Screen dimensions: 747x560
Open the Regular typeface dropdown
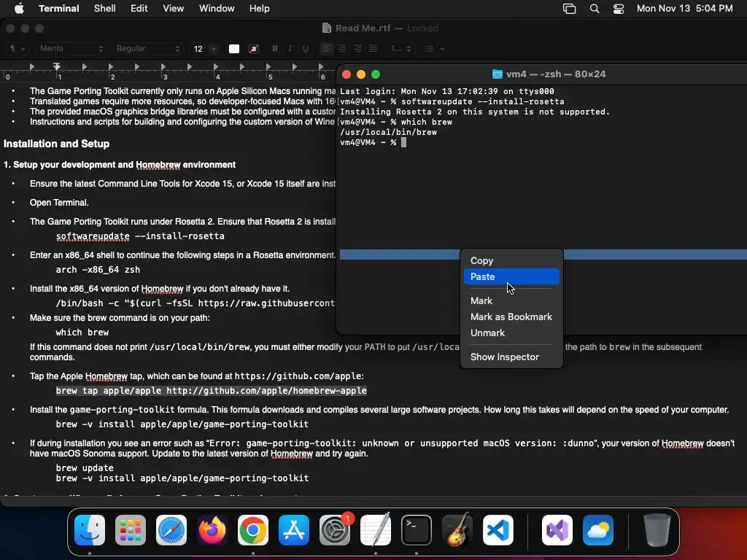(x=147, y=49)
